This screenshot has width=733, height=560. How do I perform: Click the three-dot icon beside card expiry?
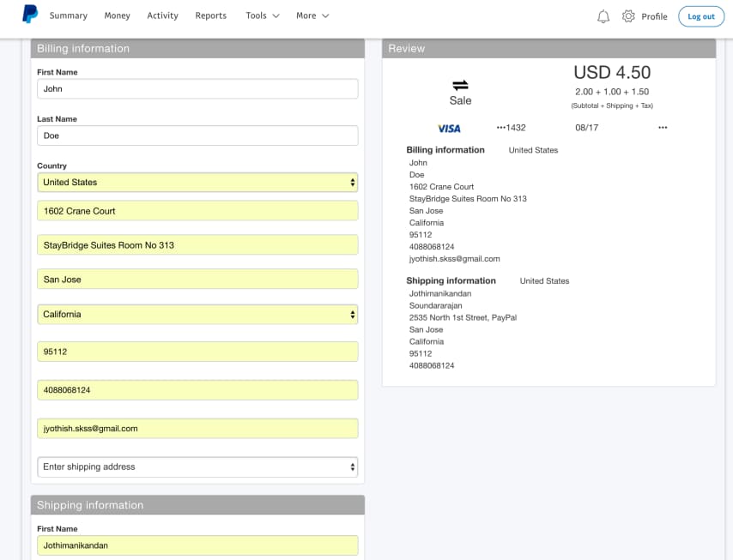point(663,128)
